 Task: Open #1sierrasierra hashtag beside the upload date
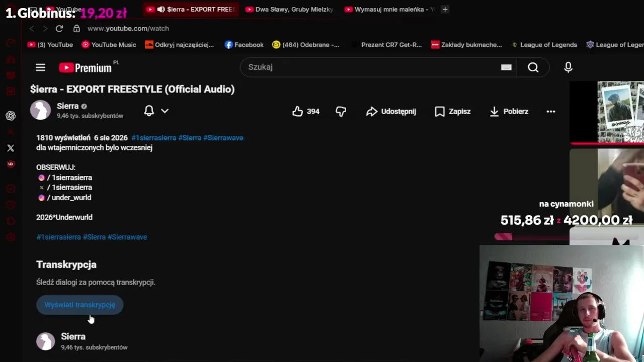point(153,138)
